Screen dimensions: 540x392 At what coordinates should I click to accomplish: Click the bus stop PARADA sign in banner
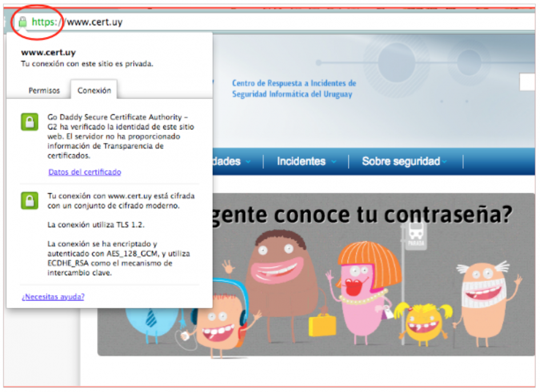416,235
